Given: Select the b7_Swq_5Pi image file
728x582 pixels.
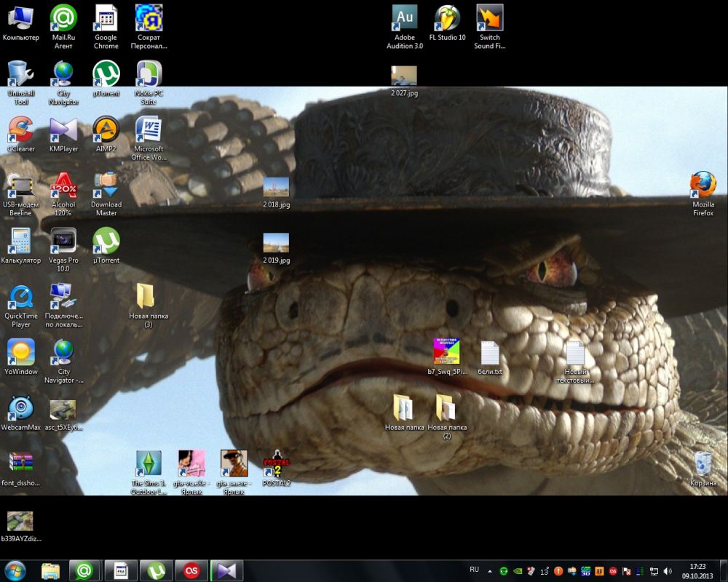Looking at the screenshot, I should [447, 357].
